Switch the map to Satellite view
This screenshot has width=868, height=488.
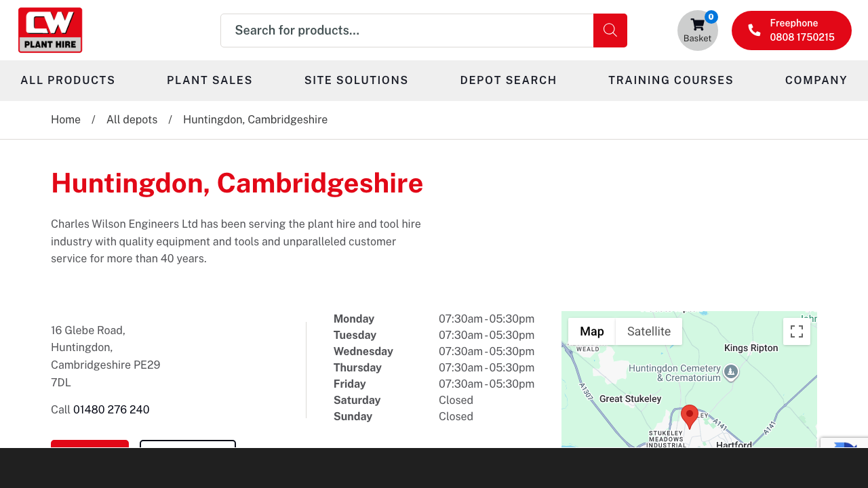pos(648,331)
